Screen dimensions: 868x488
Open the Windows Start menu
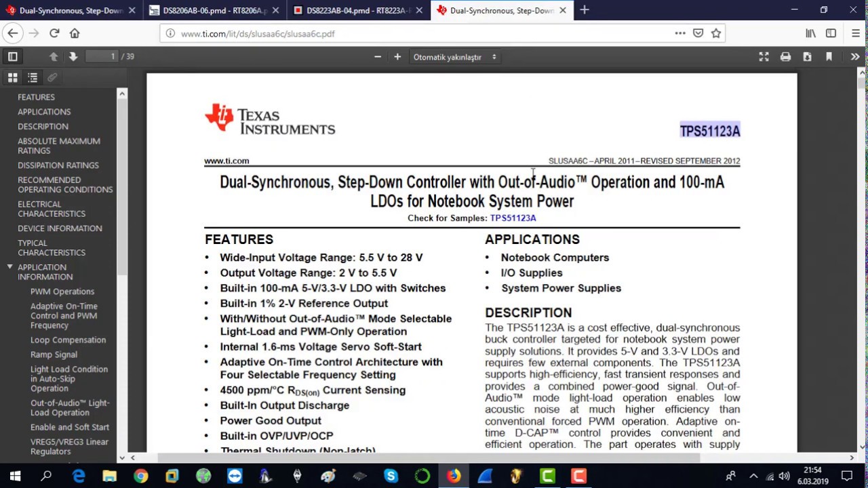point(15,476)
